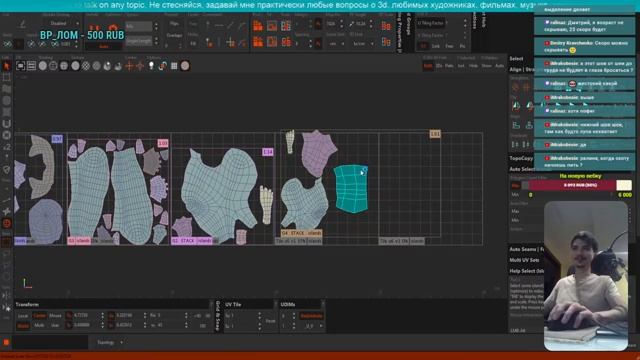Click the webcam video thumbnail overlay
The height and width of the screenshot is (360, 640).
(586, 276)
